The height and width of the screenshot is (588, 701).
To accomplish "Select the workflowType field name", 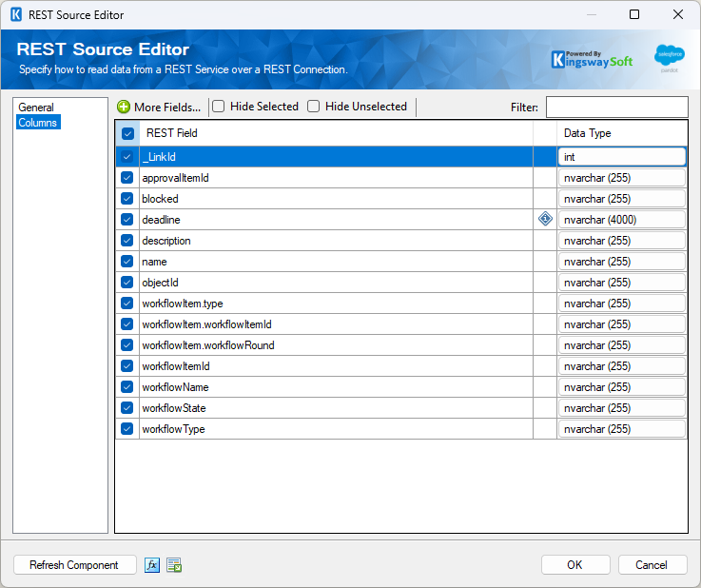I will coord(173,429).
